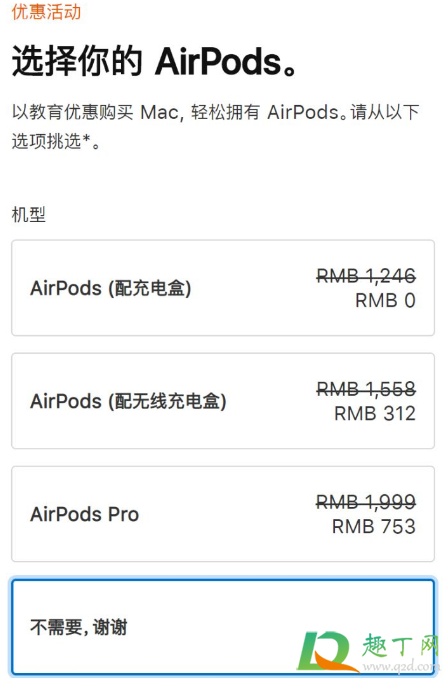Click the green Q watermark logo
445x678 pixels.
326,652
